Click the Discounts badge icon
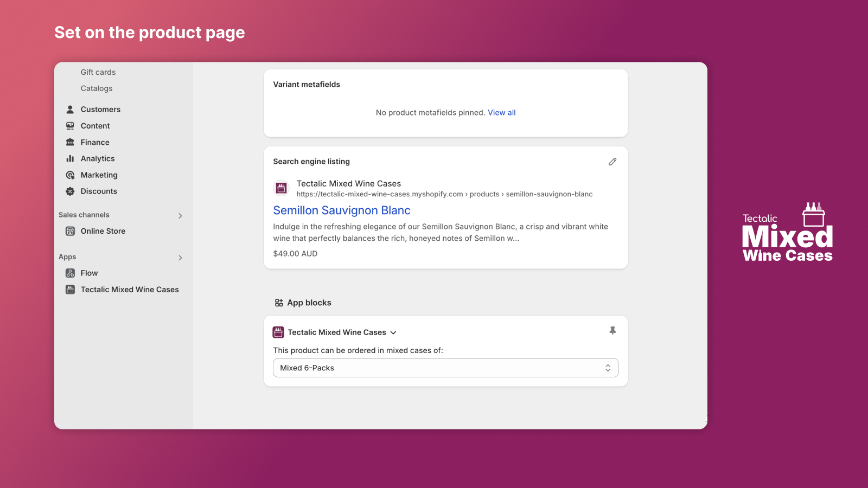 tap(70, 191)
